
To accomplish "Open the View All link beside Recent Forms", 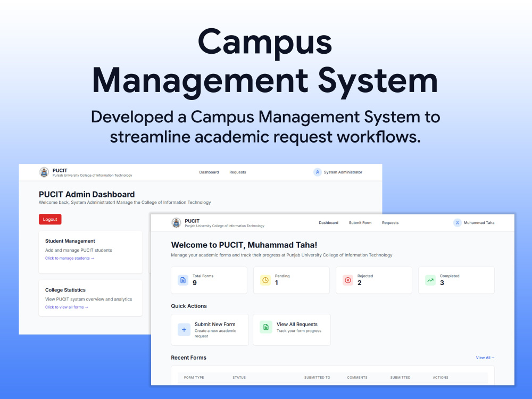I will pyautogui.click(x=485, y=358).
